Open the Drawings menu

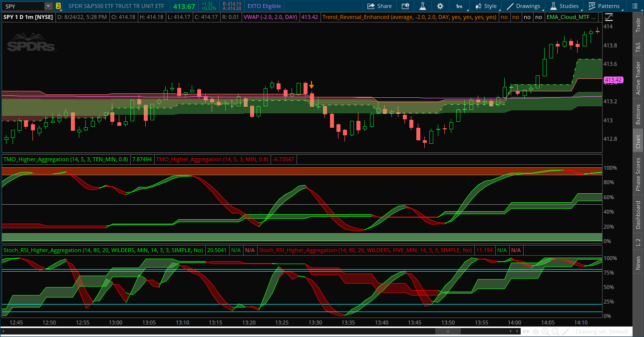[x=524, y=6]
